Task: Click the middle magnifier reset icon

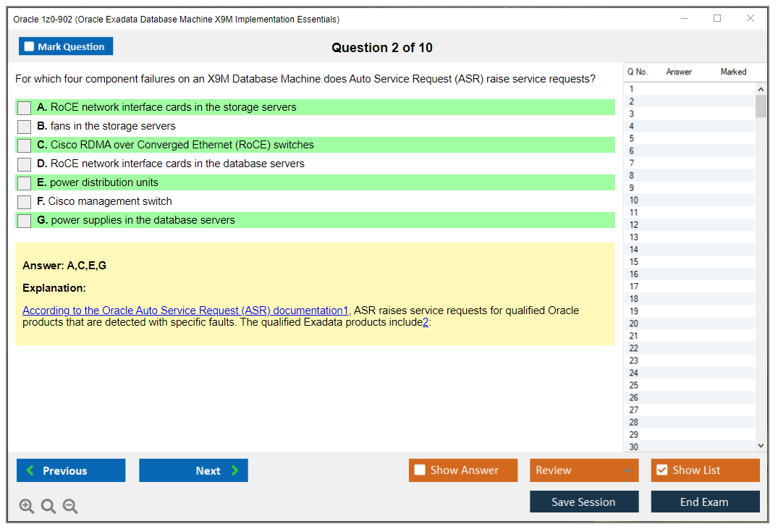Action: click(x=48, y=506)
